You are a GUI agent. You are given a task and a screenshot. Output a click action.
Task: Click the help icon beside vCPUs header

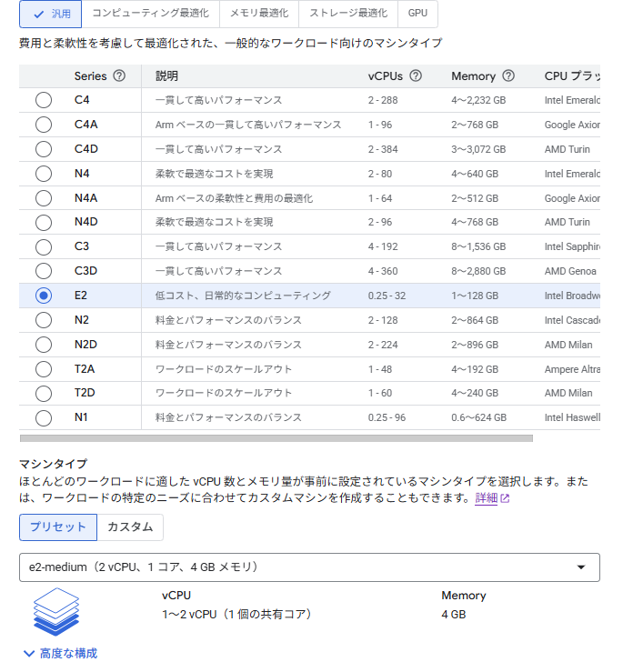(416, 76)
